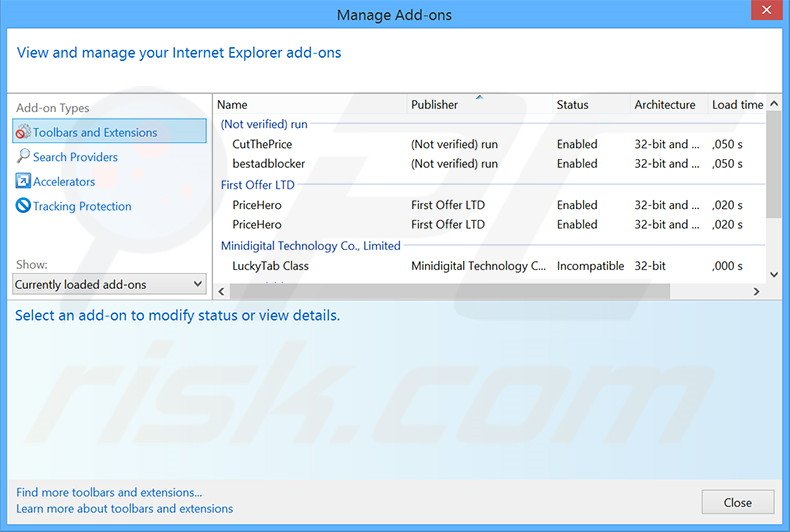790x532 pixels.
Task: Click the Accelerators icon
Action: coord(23,181)
